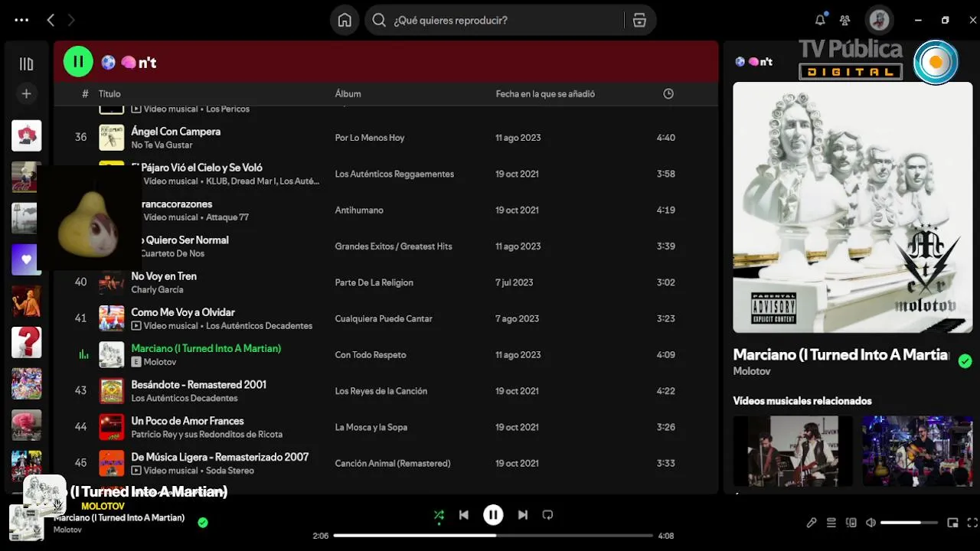Open the lyrics microphone icon
The width and height of the screenshot is (980, 551).
click(x=812, y=523)
